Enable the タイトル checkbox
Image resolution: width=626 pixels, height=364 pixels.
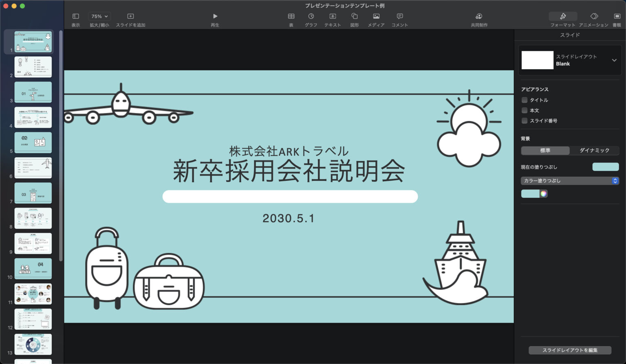tap(525, 100)
